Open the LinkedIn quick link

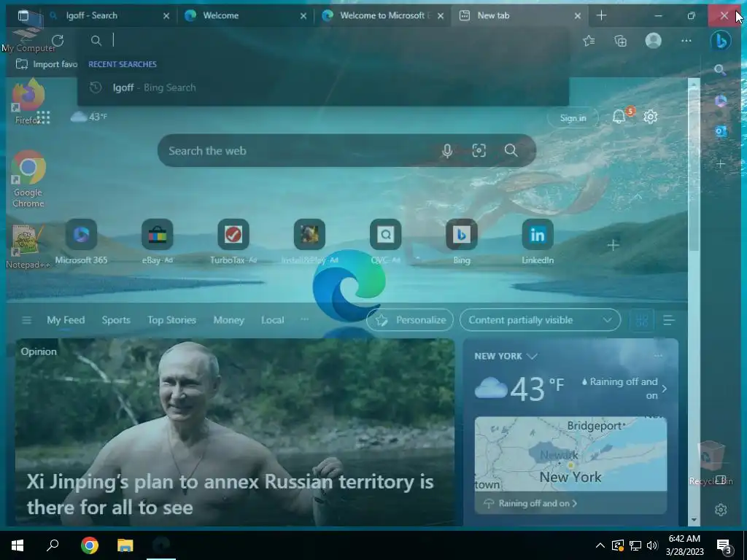pos(538,241)
